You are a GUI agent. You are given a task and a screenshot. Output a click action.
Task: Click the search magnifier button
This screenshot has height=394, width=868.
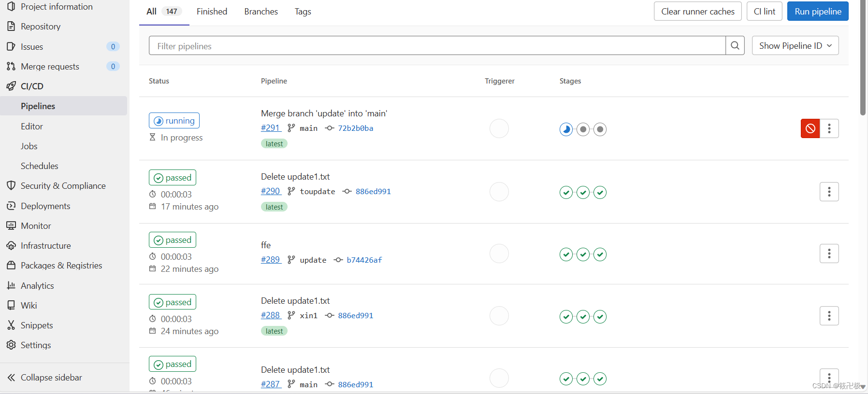(735, 45)
